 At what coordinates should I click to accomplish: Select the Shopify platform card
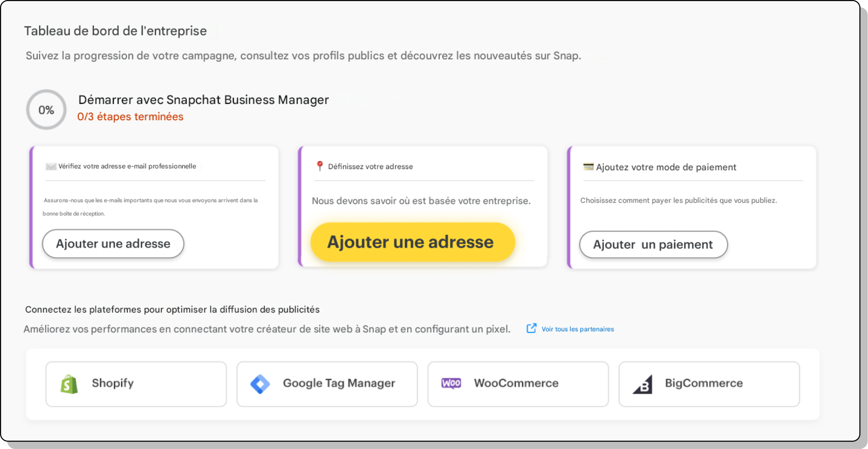[136, 384]
